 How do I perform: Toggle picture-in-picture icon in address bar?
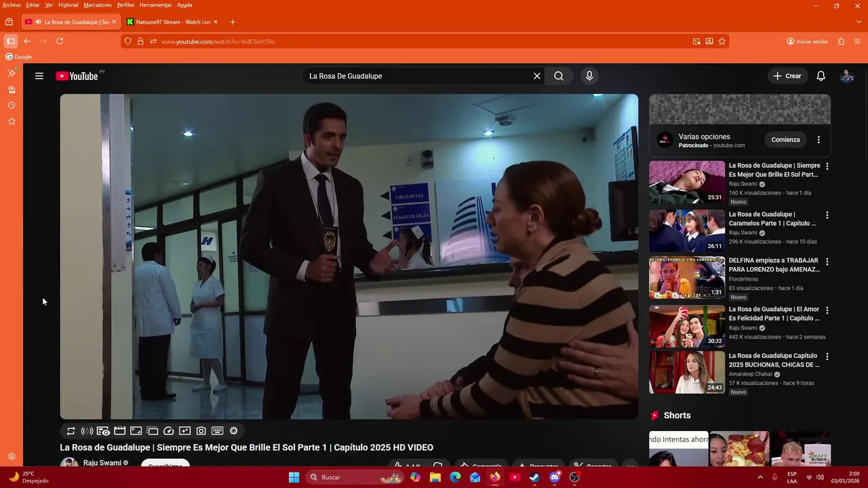tap(696, 41)
